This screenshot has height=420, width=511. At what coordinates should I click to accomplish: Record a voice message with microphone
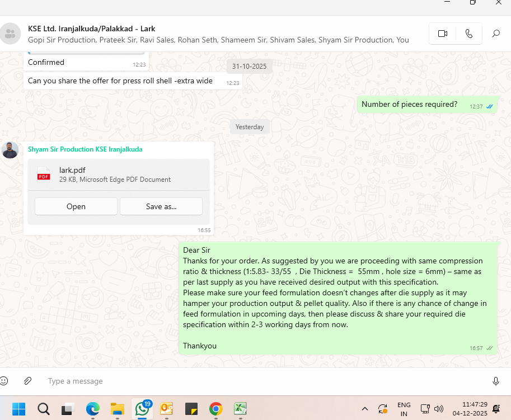495,381
